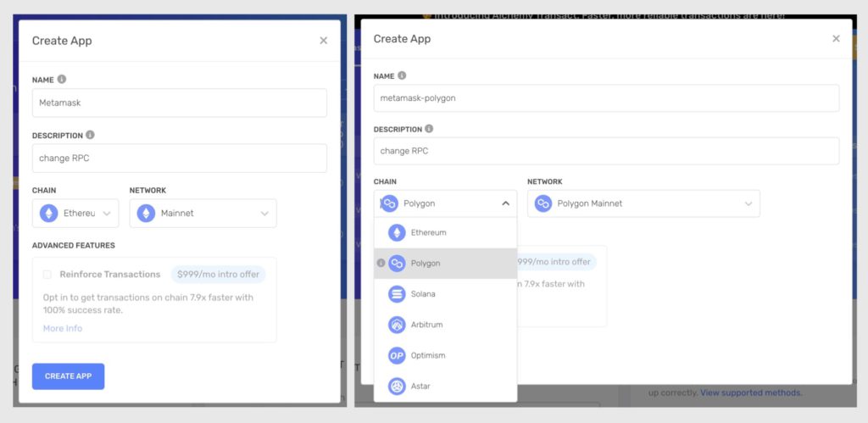This screenshot has height=423, width=868.
Task: Click the Arbitrum logo icon in the dropdown
Action: 397,325
